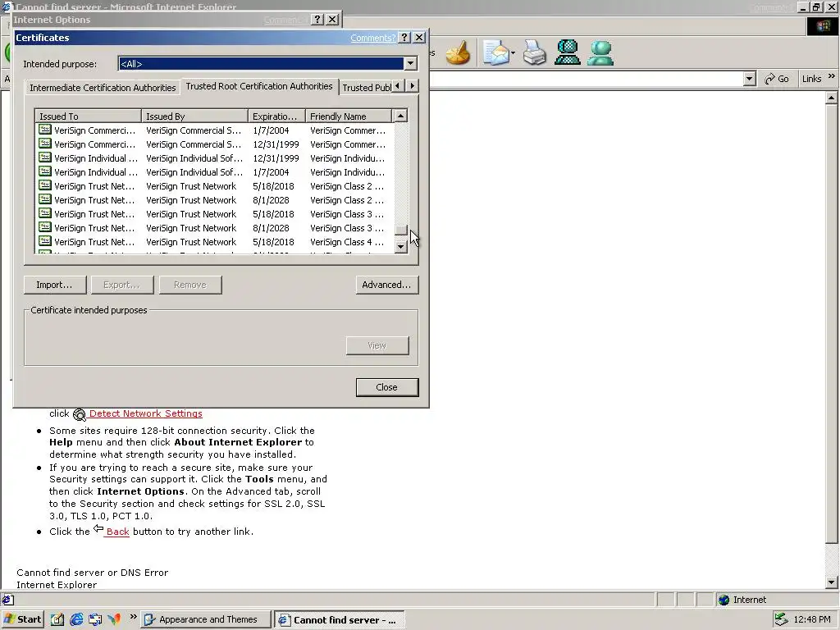Select the certificate icon for VeriSign Class 4 row

[x=45, y=242]
